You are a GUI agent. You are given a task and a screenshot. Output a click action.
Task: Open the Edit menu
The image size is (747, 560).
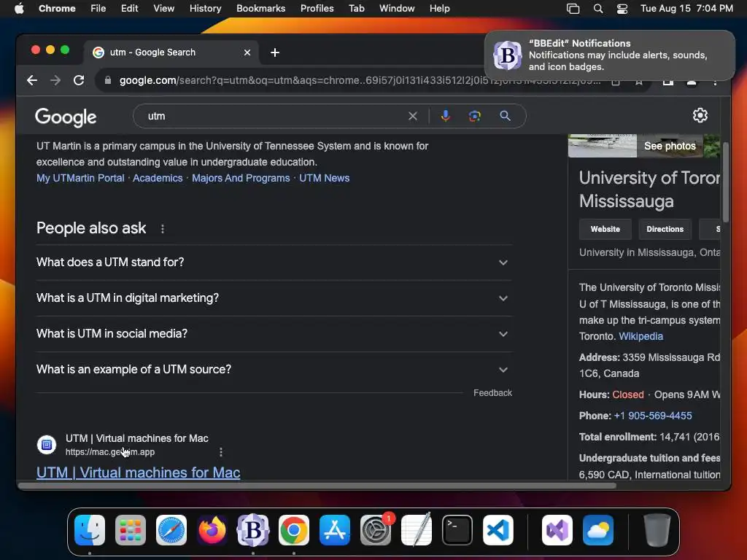129,9
